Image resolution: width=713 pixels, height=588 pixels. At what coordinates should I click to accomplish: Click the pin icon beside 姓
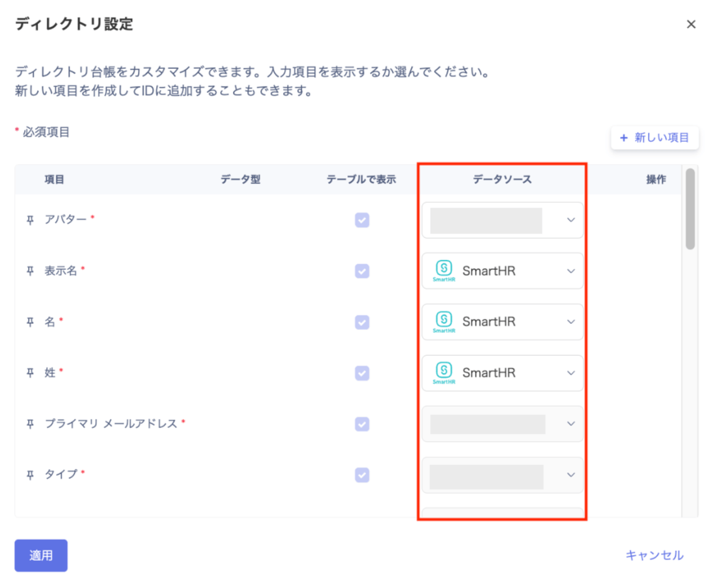point(30,373)
